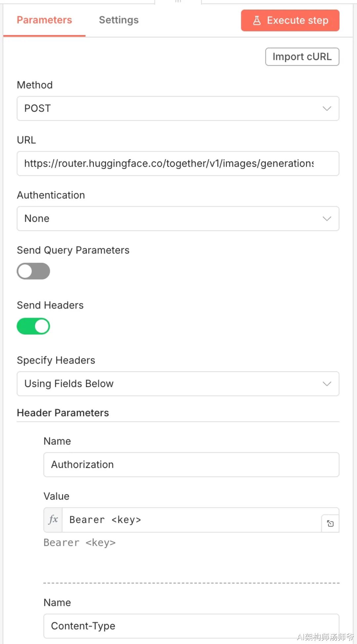Click the chevron in Specify Headers field
Image resolution: width=357 pixels, height=644 pixels.
coord(327,383)
